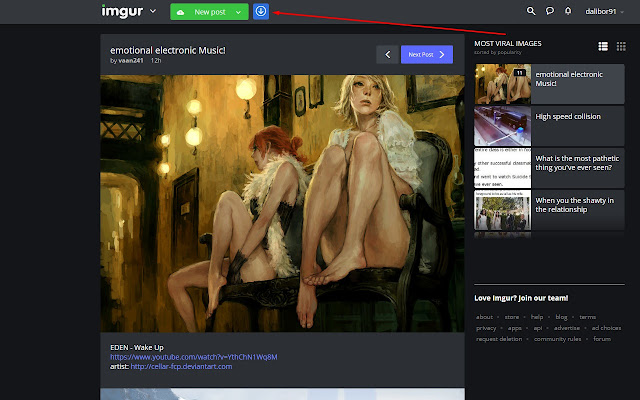Open thumbnail of emotional electronic Music! post

(x=502, y=84)
